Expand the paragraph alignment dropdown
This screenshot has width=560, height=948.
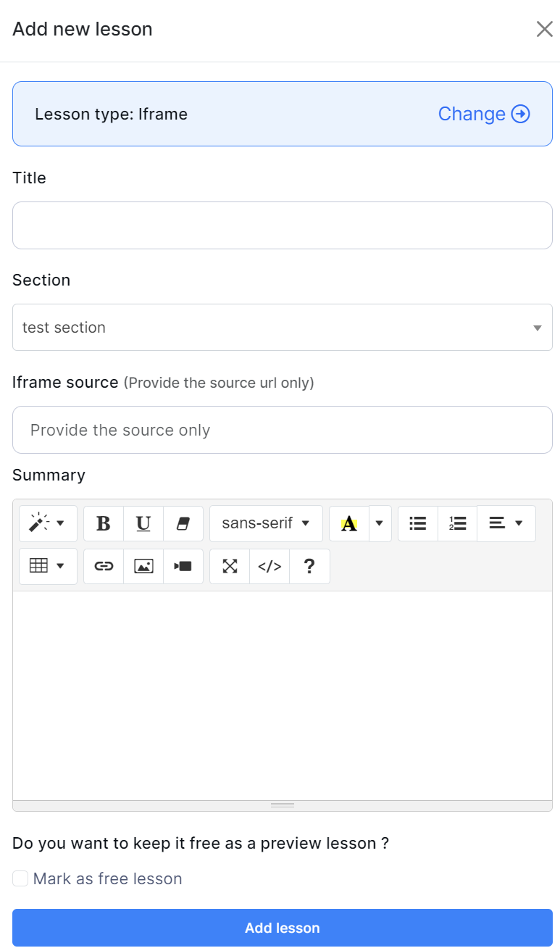click(x=506, y=523)
